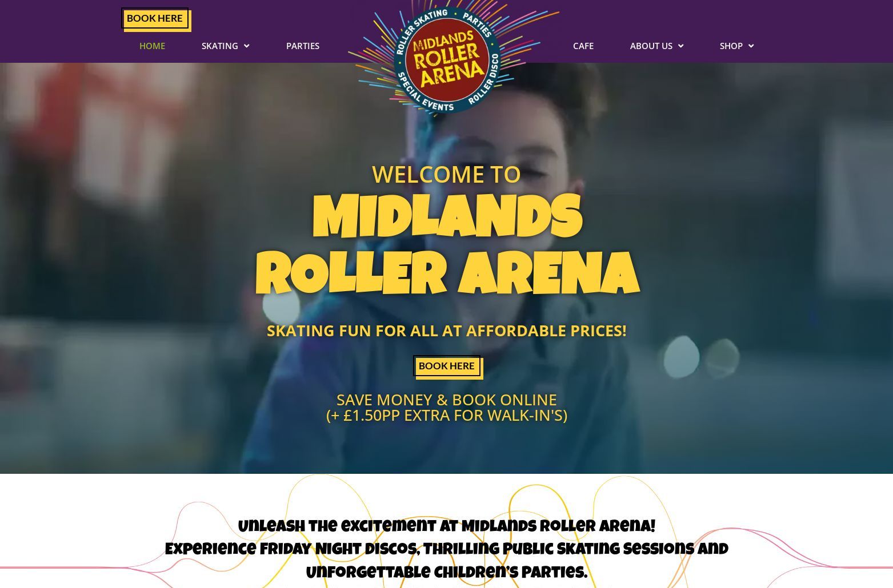Screen dimensions: 893x588
Task: Click the unforgettable children's parties line
Action: [x=447, y=573]
